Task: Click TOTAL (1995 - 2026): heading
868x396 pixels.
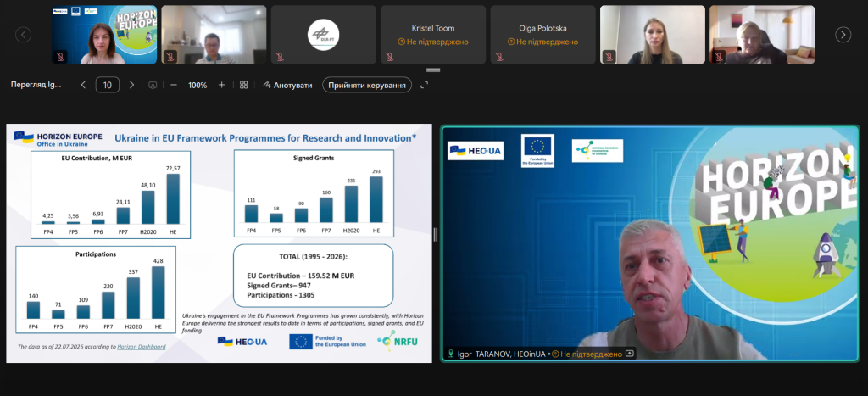Action: [x=313, y=258]
